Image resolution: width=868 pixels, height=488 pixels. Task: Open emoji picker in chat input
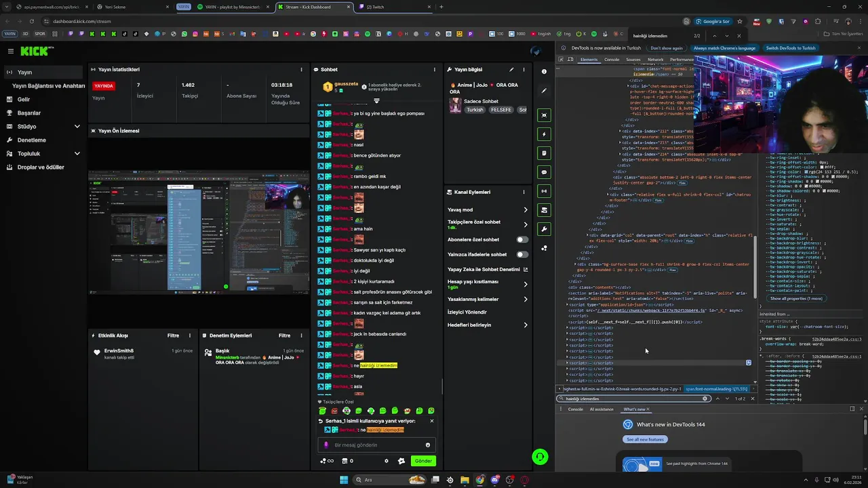[x=427, y=445]
